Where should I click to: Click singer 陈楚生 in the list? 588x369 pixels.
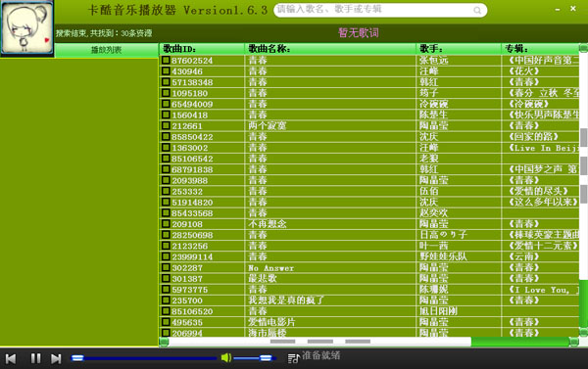point(433,115)
